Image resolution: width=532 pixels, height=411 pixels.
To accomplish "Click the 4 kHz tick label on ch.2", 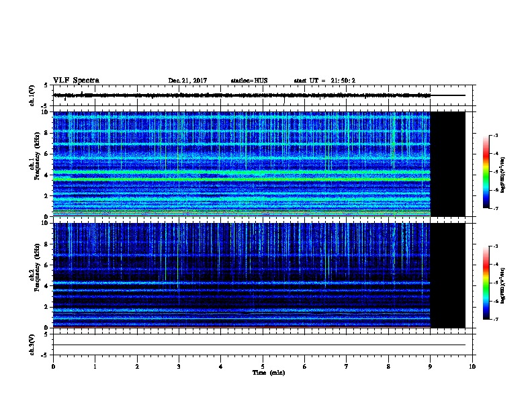I will (47, 286).
